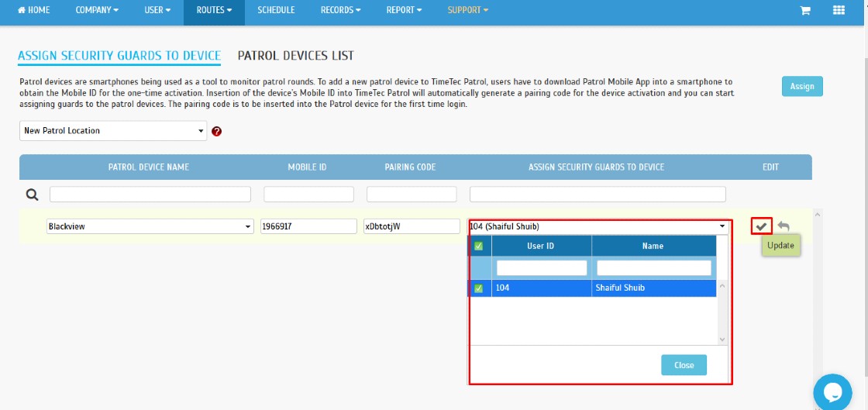The image size is (868, 410).
Task: Go to HOME with house icon
Action: [x=34, y=10]
